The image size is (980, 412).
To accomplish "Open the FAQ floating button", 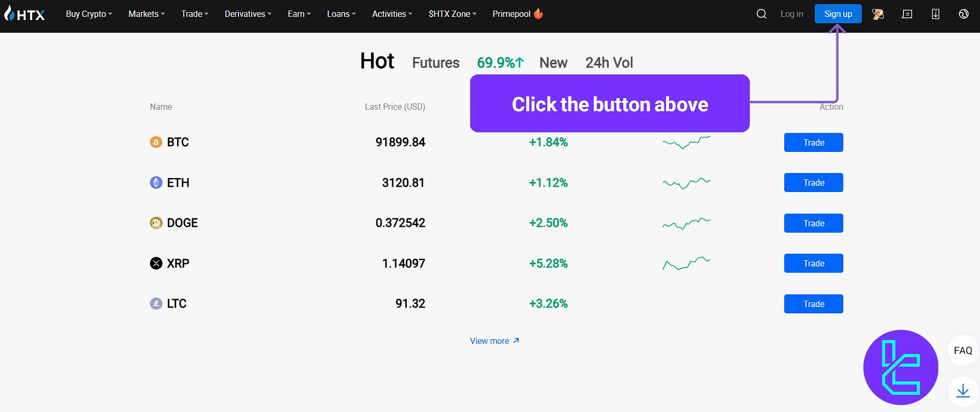I will [x=963, y=351].
